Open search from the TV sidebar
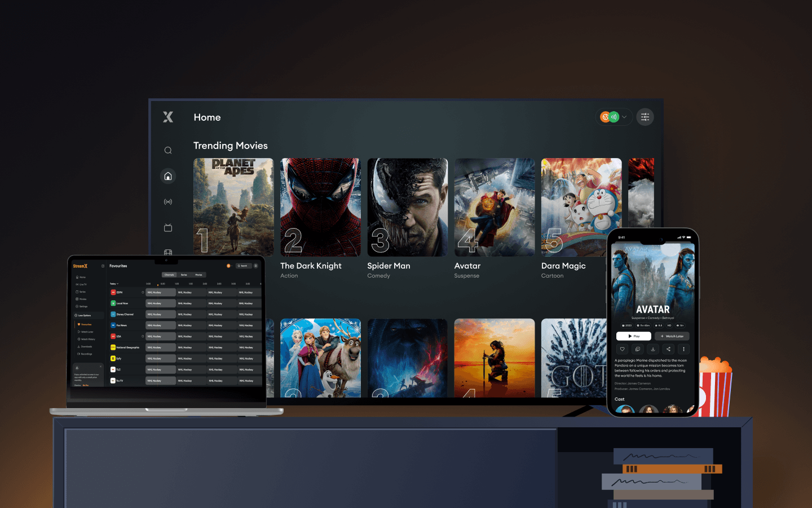The height and width of the screenshot is (508, 812). (168, 150)
